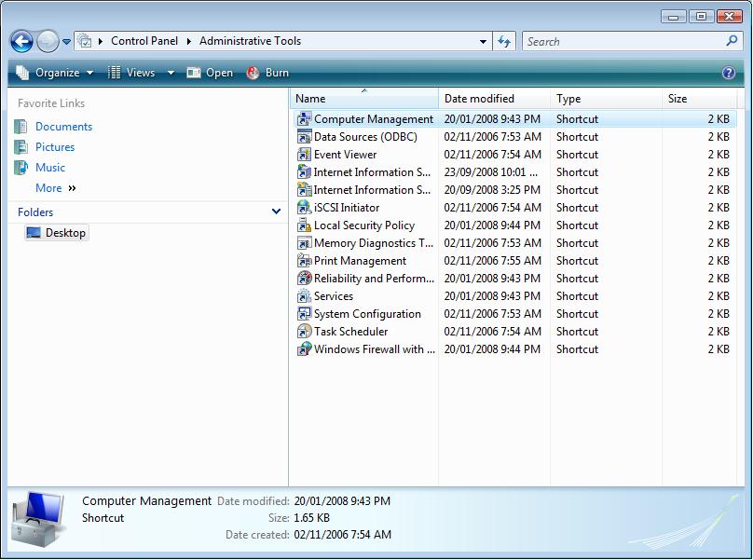753x560 pixels.
Task: Open the recent pages dropdown arrow
Action: 67,42
